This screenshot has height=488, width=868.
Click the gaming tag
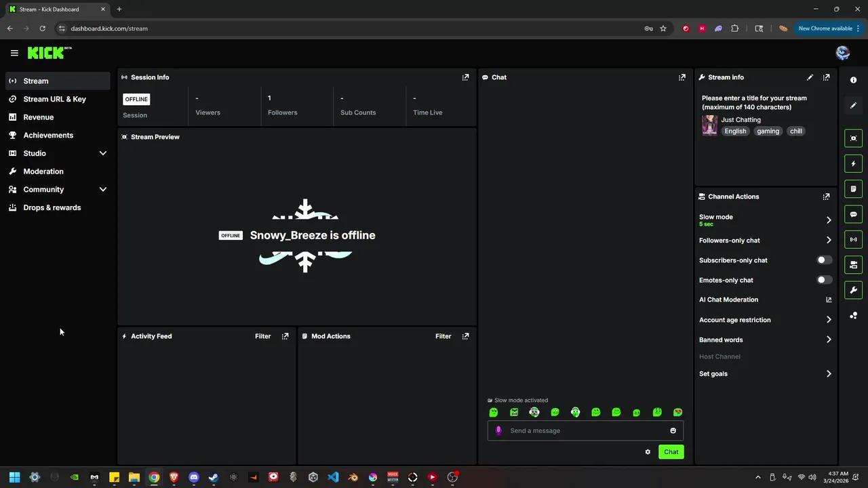768,131
